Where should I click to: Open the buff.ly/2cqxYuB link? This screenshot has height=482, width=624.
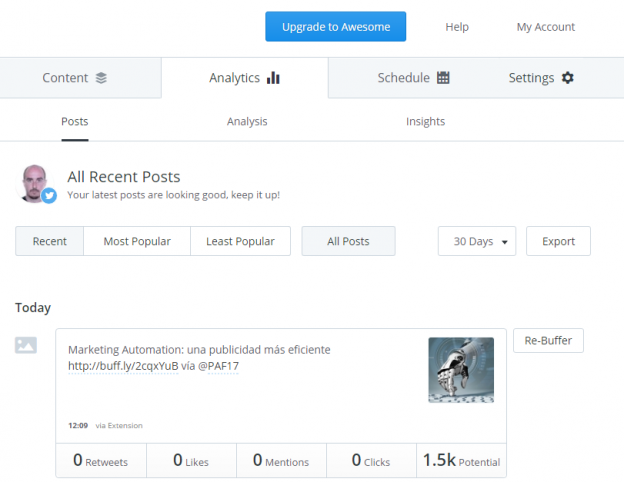point(123,366)
